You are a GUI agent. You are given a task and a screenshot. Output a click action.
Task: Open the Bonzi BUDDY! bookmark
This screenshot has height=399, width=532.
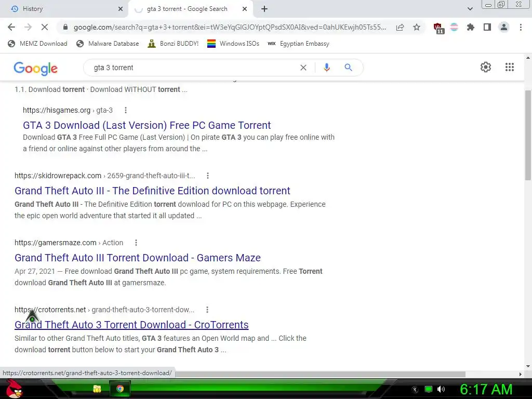click(174, 44)
